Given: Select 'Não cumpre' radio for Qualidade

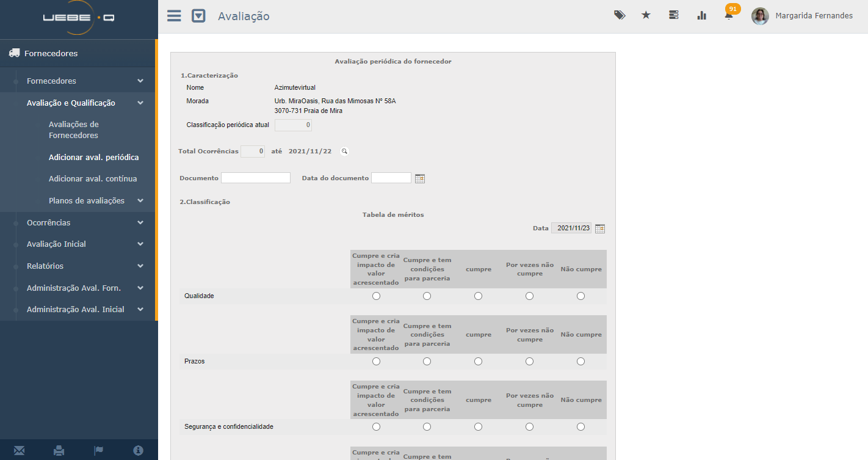Looking at the screenshot, I should coord(580,296).
